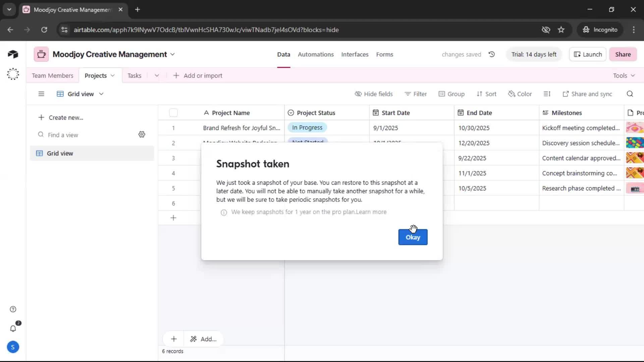This screenshot has width=644, height=362.
Task: Click the Add with AI wand button
Action: coord(203,339)
